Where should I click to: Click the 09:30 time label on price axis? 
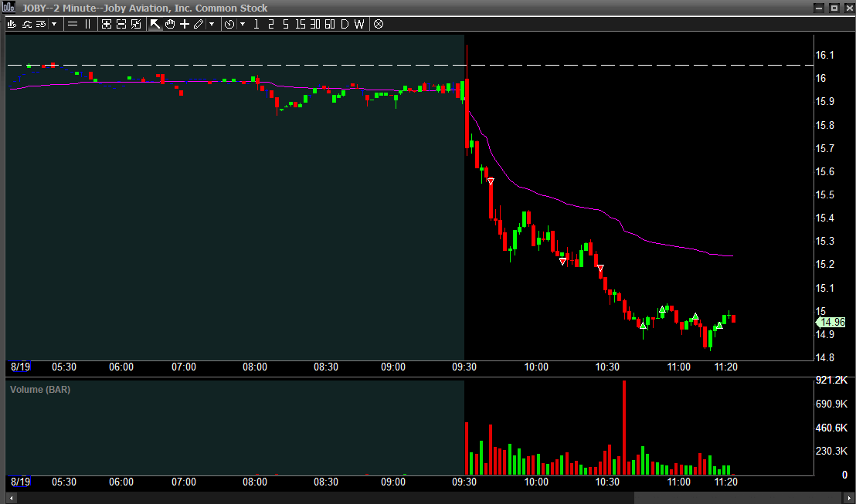(464, 367)
